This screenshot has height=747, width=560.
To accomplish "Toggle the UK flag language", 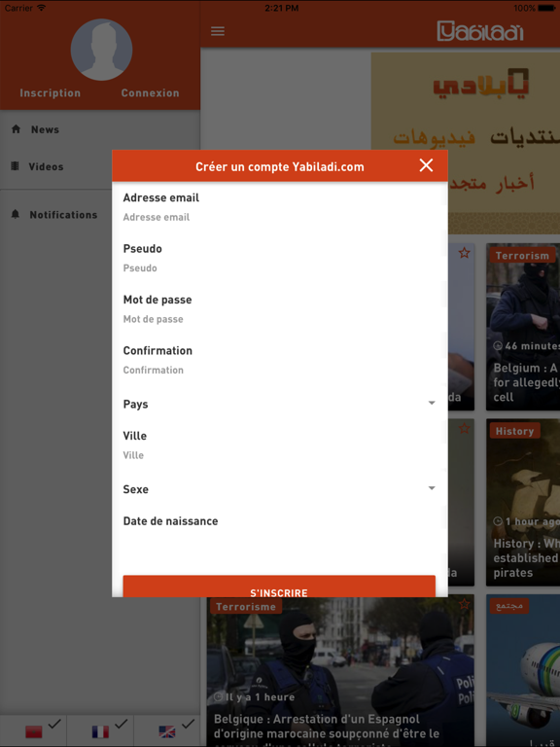I will pyautogui.click(x=166, y=731).
